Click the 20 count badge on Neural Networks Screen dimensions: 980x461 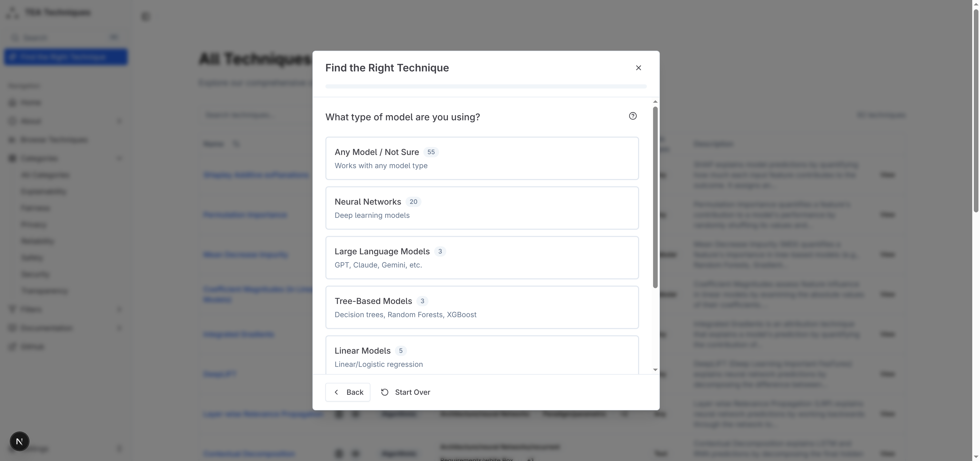pyautogui.click(x=413, y=202)
